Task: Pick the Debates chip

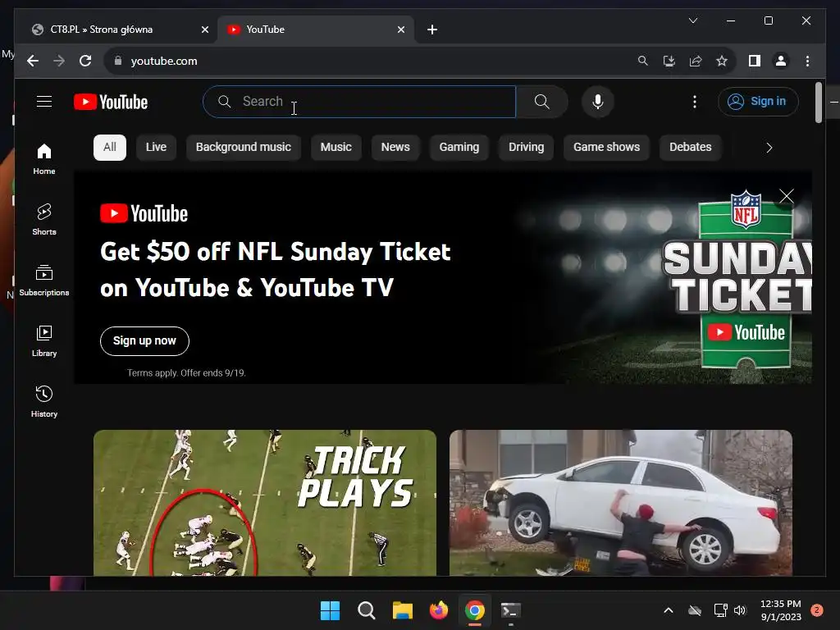Action: [691, 148]
